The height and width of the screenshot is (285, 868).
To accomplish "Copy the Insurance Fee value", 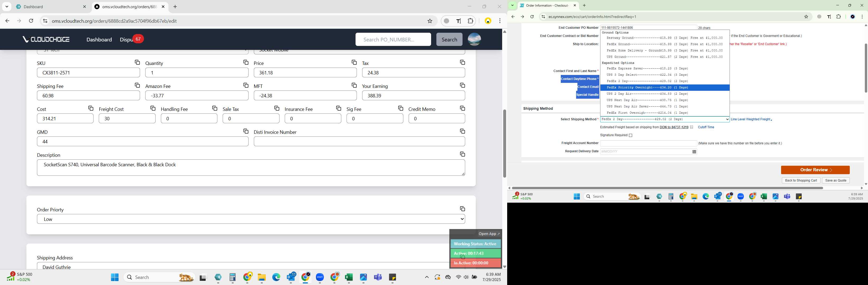I will tap(339, 108).
